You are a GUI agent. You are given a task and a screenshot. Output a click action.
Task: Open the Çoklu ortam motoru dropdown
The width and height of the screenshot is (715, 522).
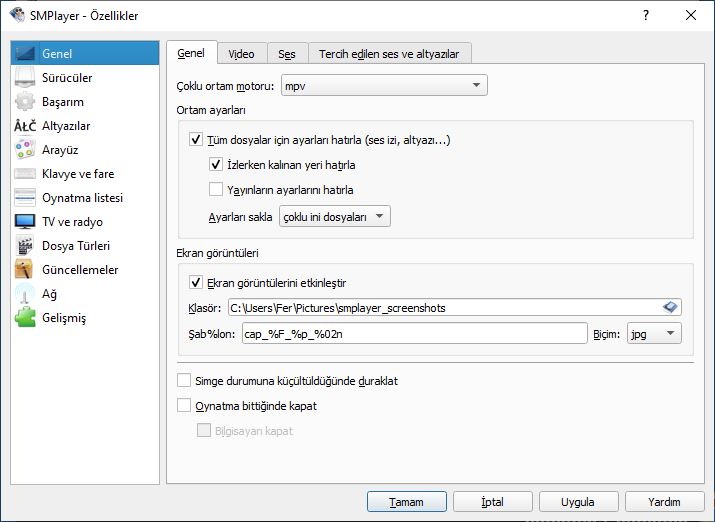tap(384, 85)
